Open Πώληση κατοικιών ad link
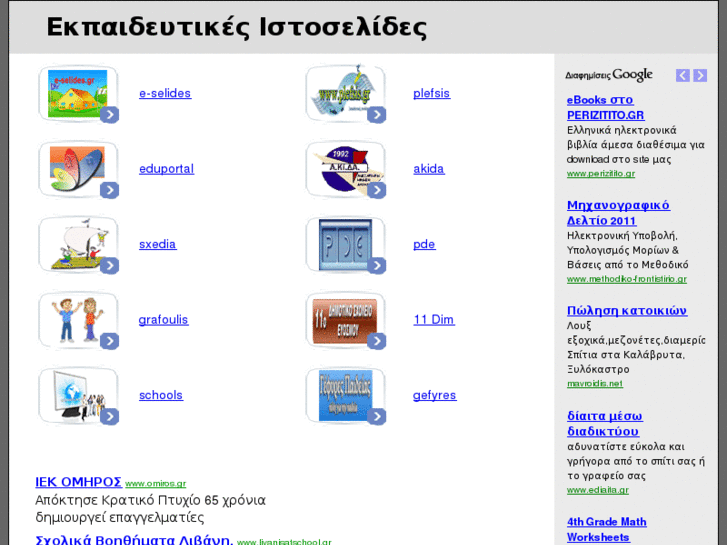 627,310
